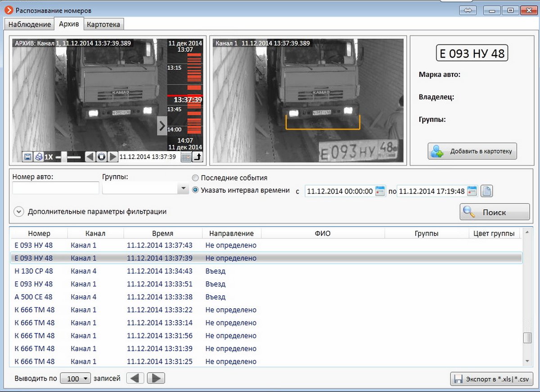
Task: Switch to the 'Картотека' tab
Action: (103, 24)
